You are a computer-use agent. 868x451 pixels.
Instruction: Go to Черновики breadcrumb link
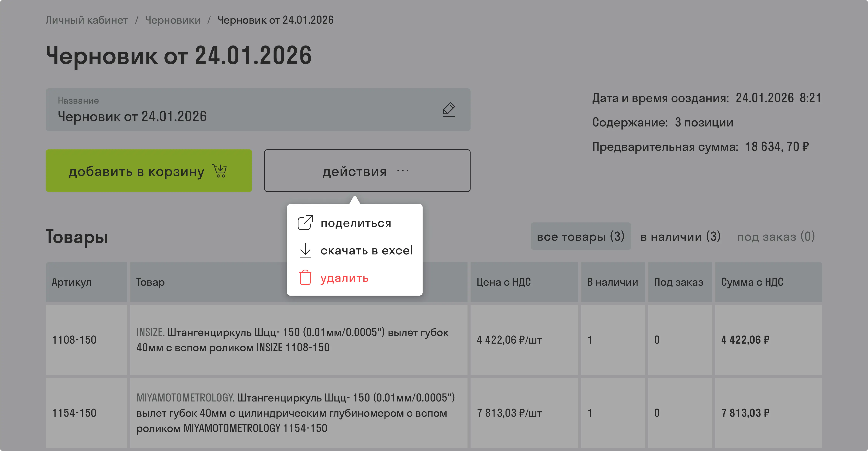click(x=173, y=20)
